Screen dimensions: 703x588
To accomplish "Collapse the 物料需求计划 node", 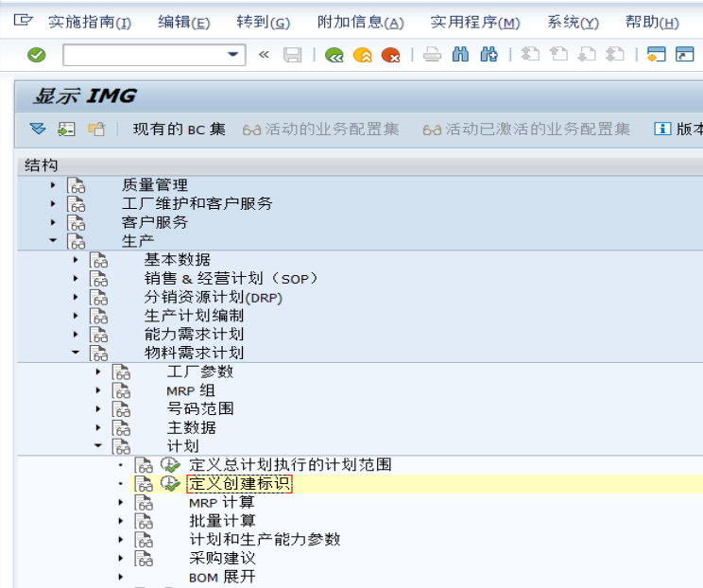I will [x=76, y=353].
